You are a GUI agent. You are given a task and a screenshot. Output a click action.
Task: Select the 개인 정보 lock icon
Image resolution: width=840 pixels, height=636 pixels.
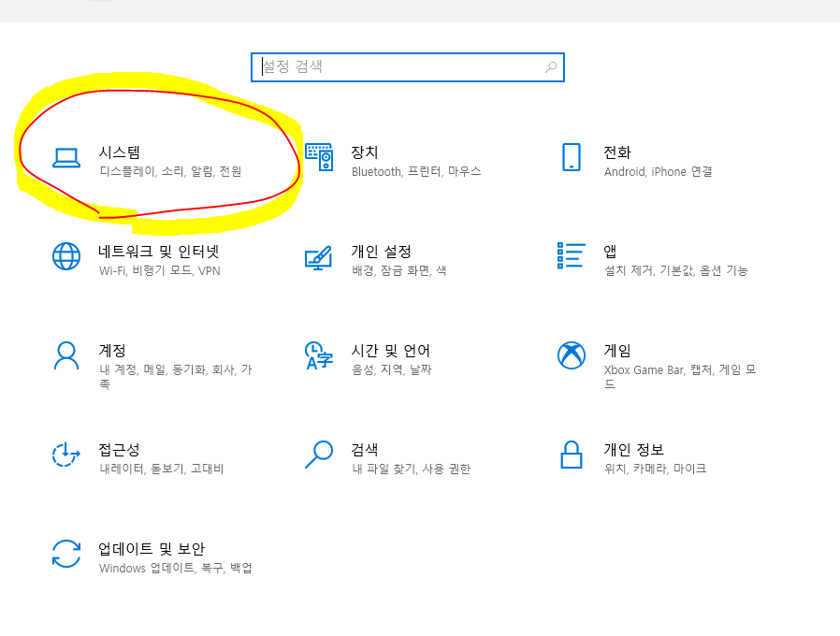coord(572,455)
